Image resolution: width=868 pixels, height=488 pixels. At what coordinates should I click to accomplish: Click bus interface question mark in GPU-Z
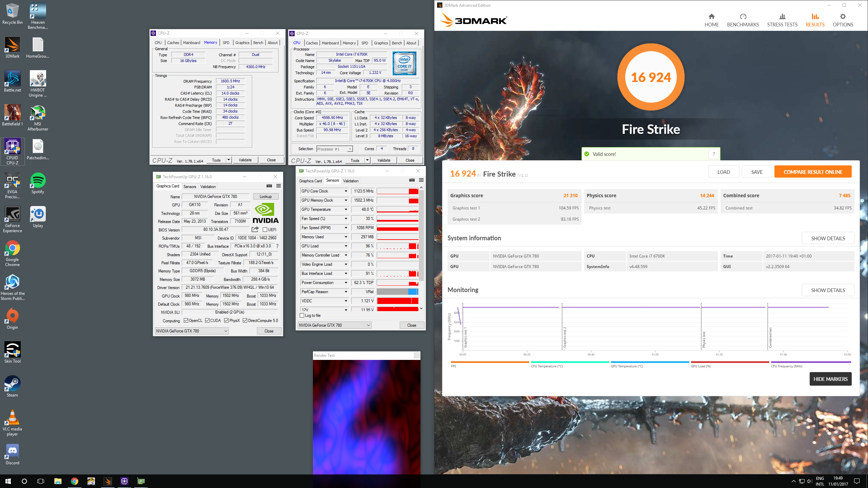pos(277,246)
